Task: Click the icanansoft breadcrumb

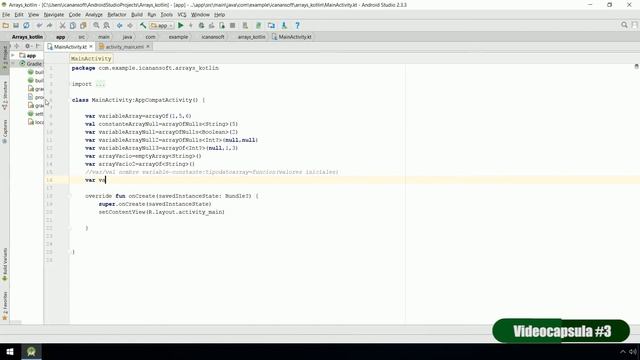Action: coord(213,37)
